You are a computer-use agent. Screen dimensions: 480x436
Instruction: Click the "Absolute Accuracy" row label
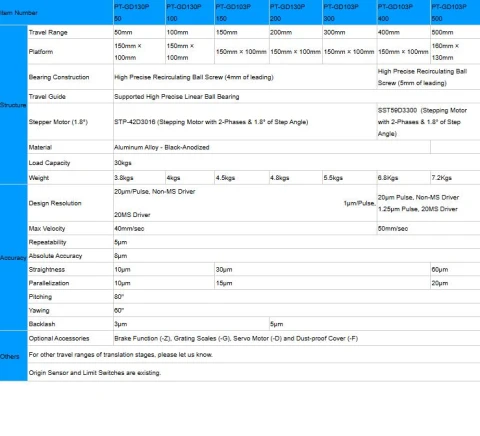pyautogui.click(x=55, y=256)
